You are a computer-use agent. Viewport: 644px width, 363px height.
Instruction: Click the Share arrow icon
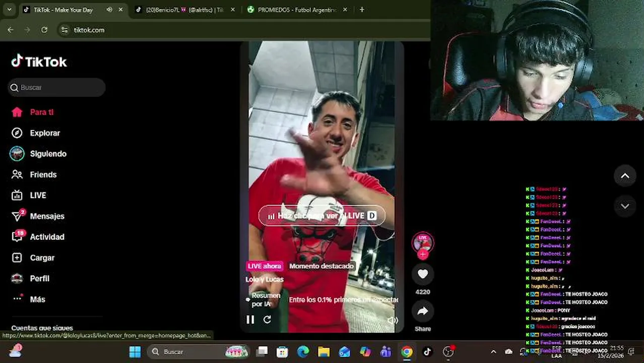pyautogui.click(x=423, y=311)
